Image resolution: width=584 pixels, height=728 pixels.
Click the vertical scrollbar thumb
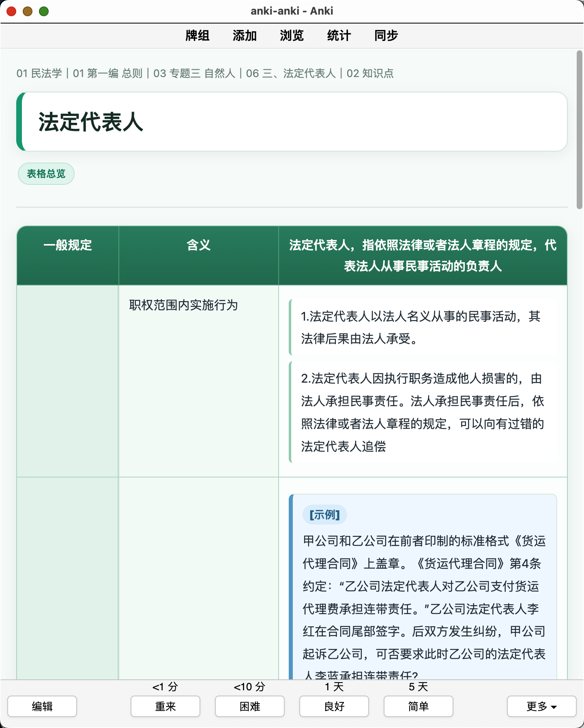click(580, 130)
